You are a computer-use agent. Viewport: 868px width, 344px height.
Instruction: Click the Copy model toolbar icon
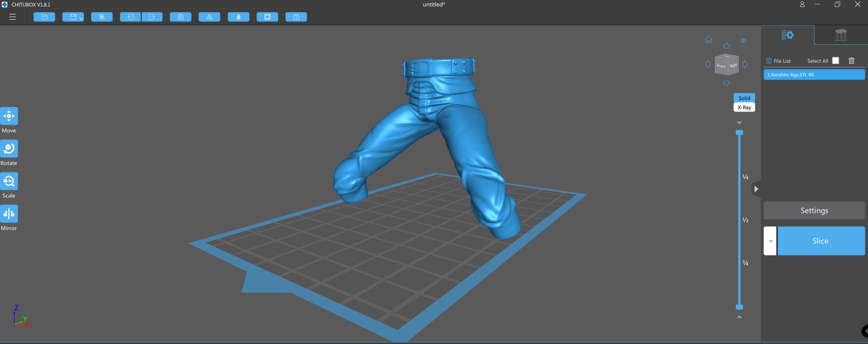tap(181, 17)
